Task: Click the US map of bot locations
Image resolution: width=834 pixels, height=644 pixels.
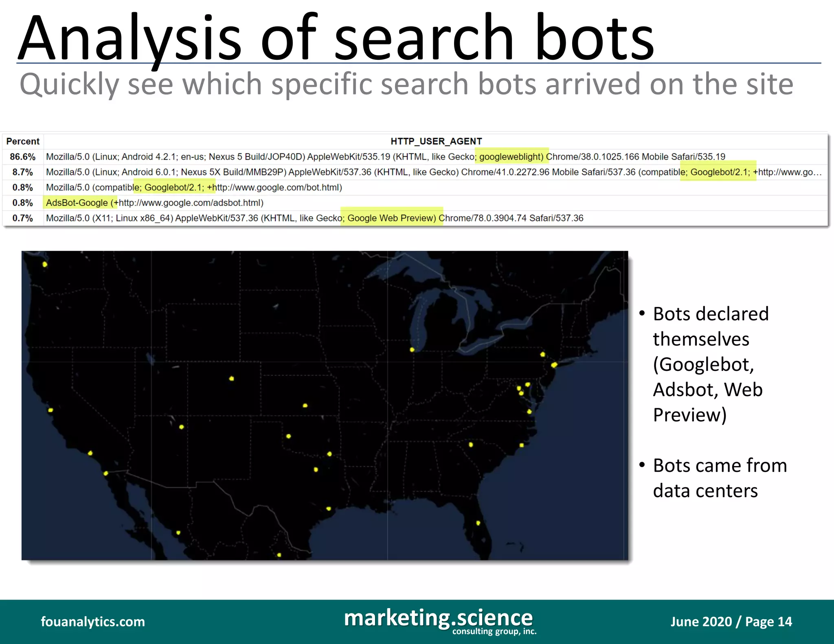Action: 325,405
